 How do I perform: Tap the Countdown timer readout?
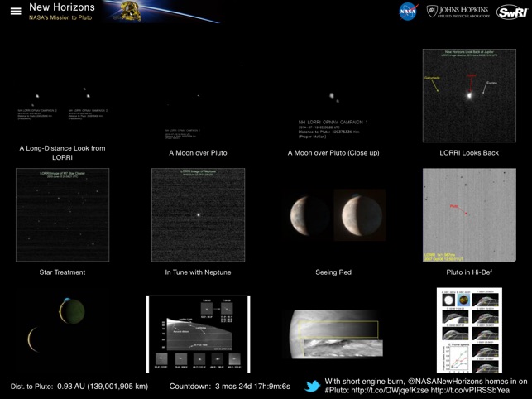click(x=230, y=387)
